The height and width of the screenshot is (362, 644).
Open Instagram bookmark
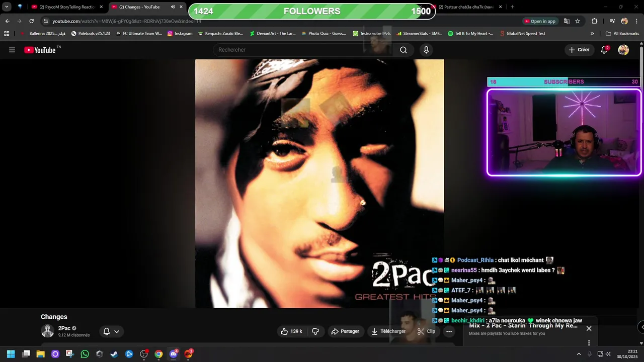(x=180, y=34)
